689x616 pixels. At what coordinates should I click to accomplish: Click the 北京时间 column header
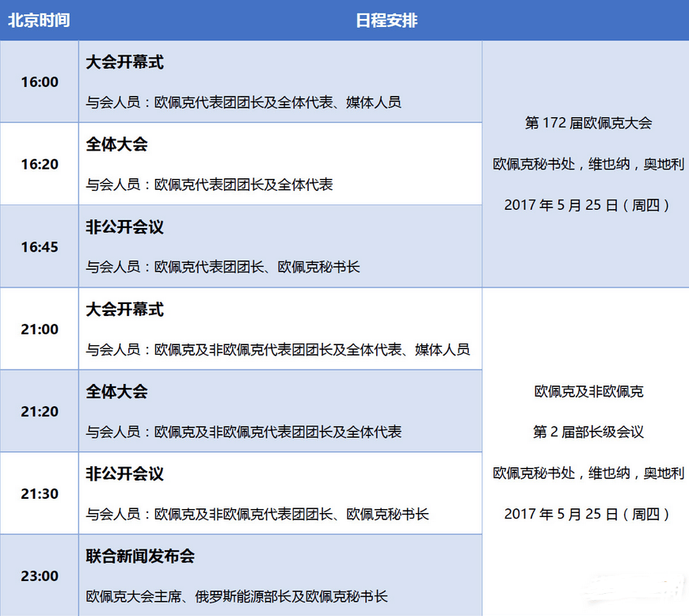pyautogui.click(x=39, y=21)
